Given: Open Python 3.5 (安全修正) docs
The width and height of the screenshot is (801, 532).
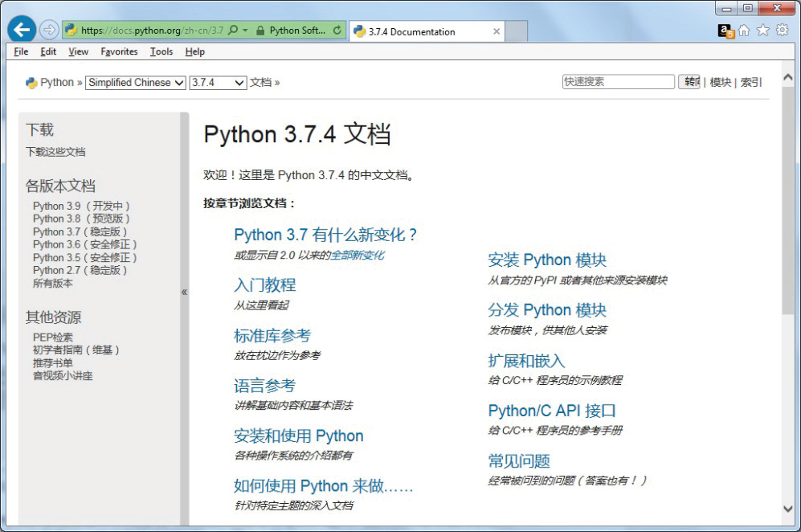Looking at the screenshot, I should [x=85, y=258].
